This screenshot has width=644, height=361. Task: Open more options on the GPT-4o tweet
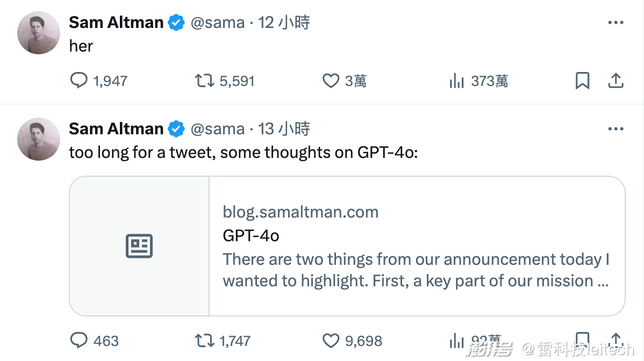point(616,128)
